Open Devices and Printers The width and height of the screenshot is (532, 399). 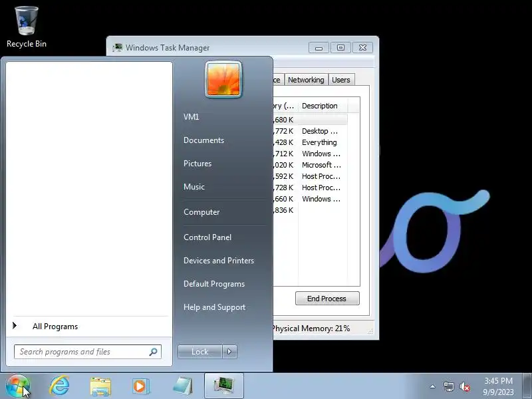click(x=219, y=261)
